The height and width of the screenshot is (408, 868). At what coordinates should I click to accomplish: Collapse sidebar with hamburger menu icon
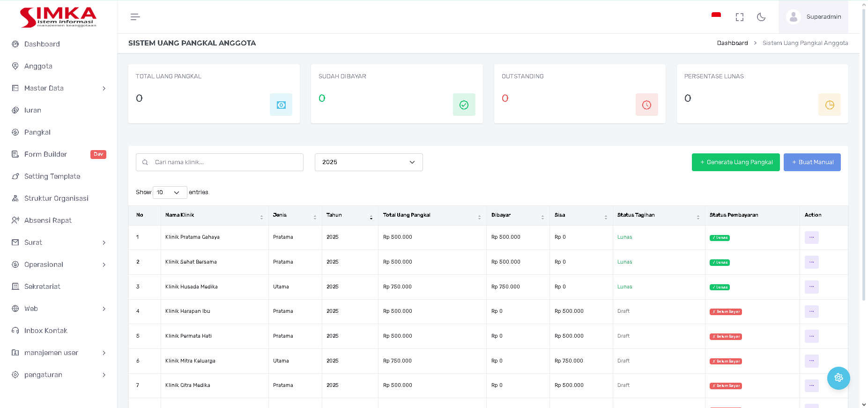tap(135, 17)
